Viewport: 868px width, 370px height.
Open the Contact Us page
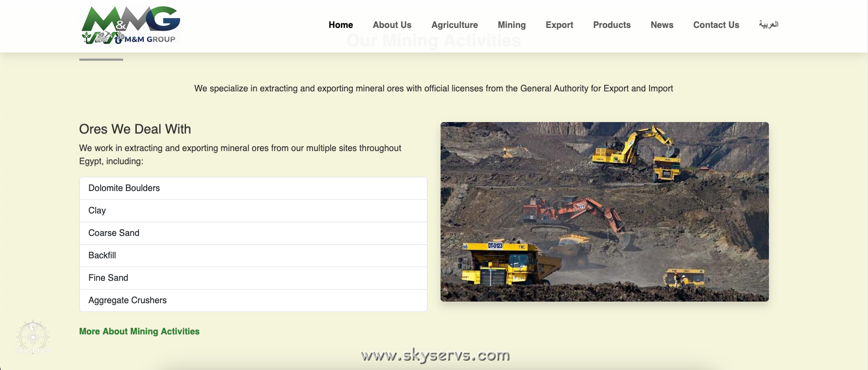[x=716, y=25]
